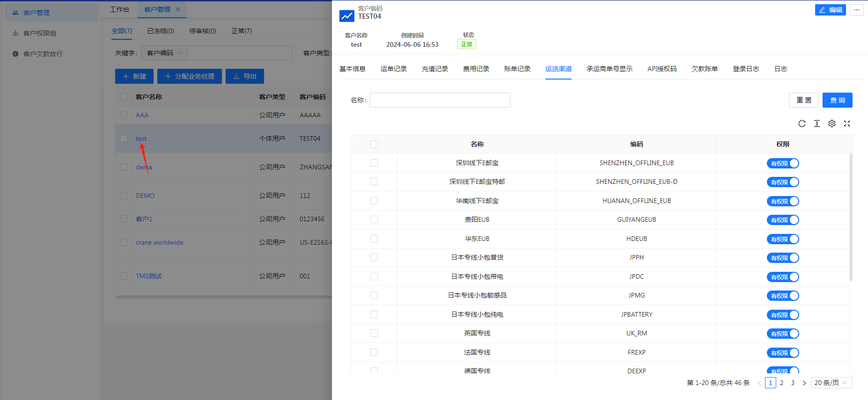868x400 pixels.
Task: Open the crane worldwide customer link
Action: (160, 242)
